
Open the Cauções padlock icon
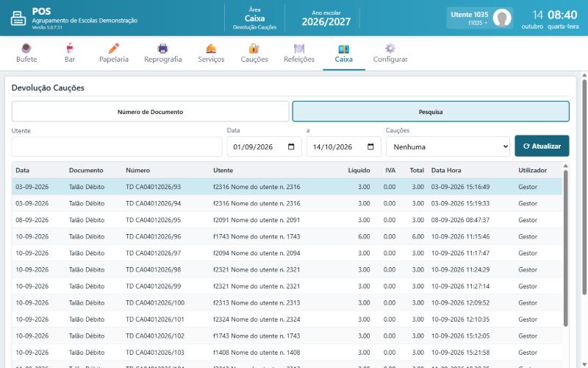point(254,49)
